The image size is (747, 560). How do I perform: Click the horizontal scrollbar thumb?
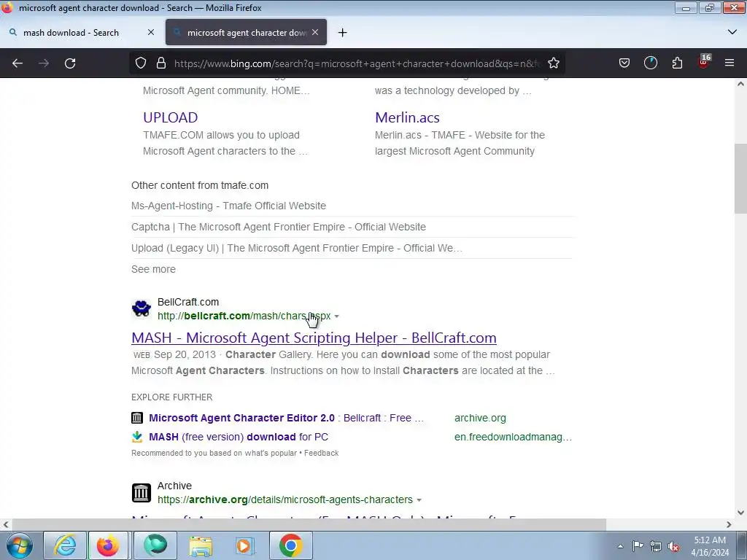[309, 524]
